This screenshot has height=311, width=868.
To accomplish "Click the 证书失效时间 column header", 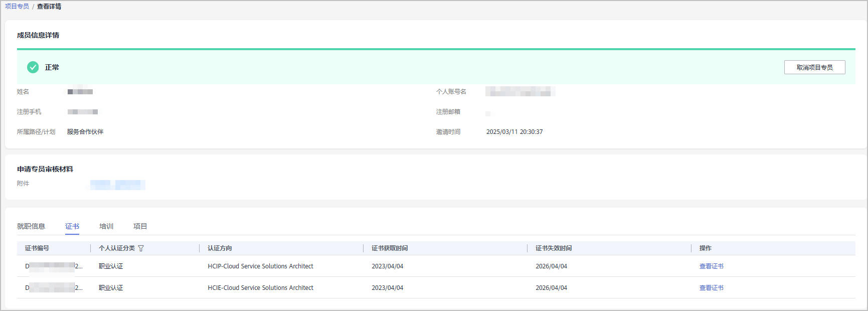I will [x=554, y=248].
